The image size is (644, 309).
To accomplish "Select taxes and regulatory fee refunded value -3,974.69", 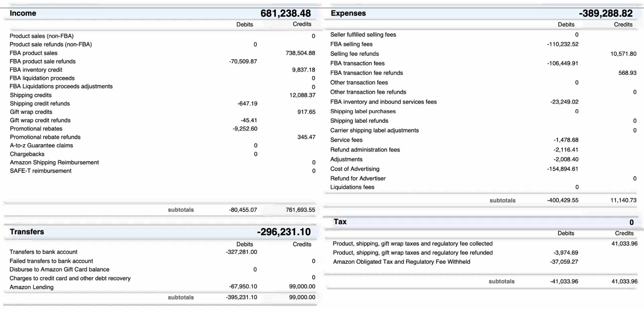I will (566, 253).
